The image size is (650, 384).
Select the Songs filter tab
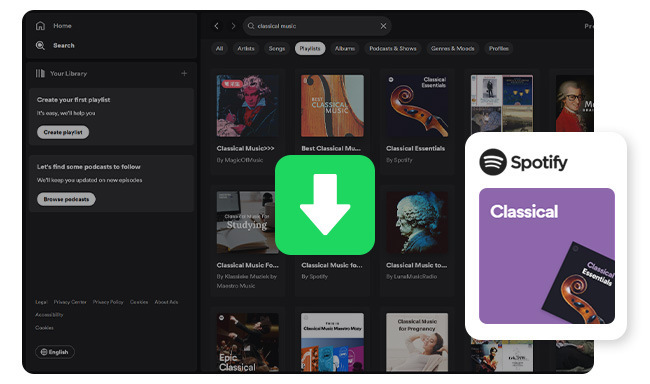(276, 49)
